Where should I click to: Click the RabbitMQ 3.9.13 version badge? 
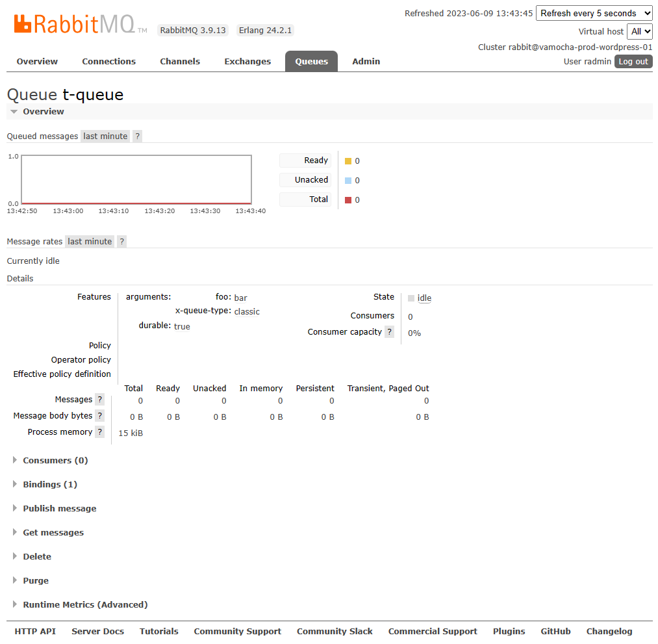click(193, 31)
